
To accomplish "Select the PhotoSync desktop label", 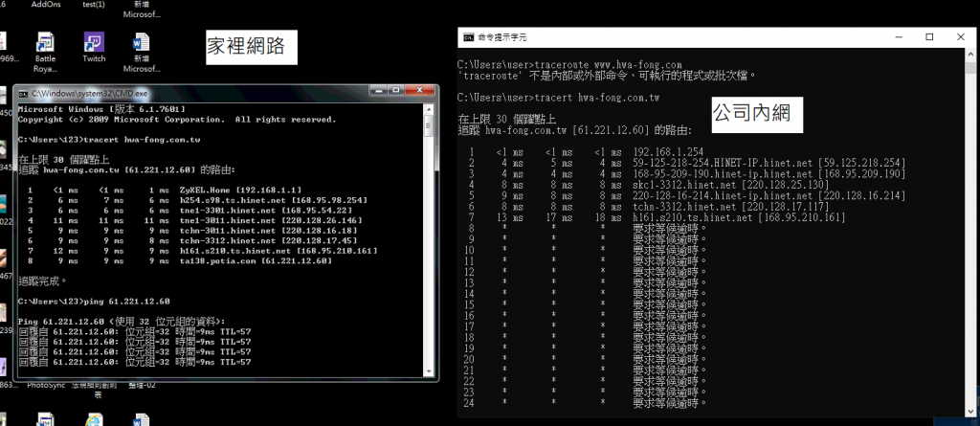I will [46, 386].
